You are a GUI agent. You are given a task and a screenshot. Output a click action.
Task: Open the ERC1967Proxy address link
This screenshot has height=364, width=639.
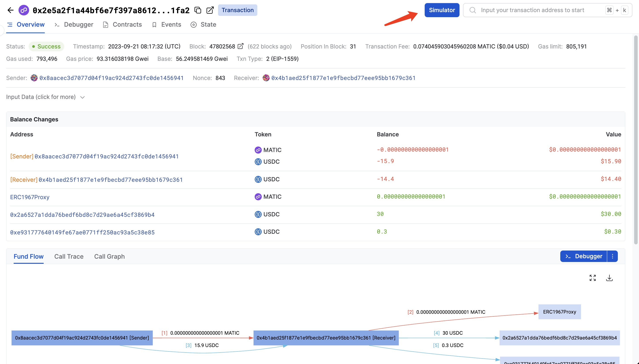click(30, 197)
